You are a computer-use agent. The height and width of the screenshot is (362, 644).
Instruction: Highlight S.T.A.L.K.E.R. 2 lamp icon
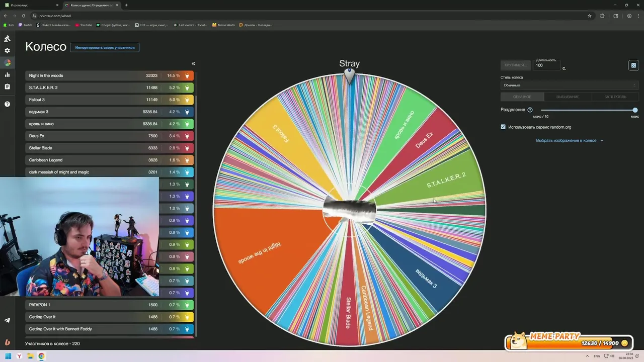click(x=187, y=87)
